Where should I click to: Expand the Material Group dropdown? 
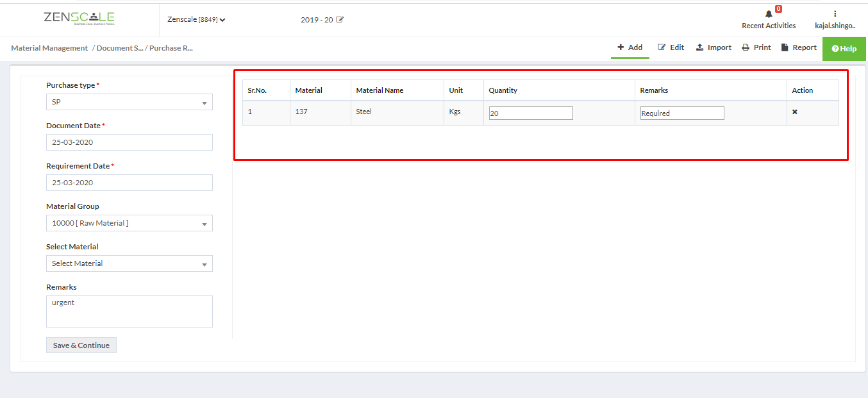coord(129,223)
